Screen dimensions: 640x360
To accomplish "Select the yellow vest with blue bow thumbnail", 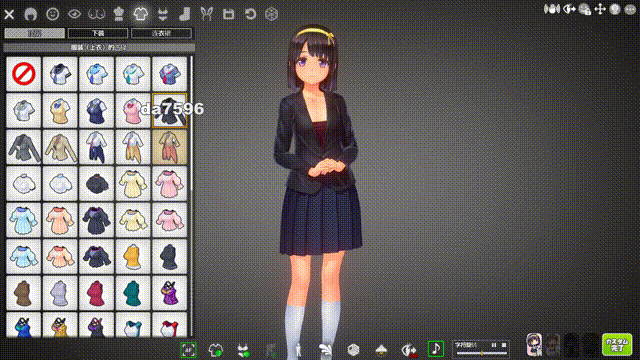I will coord(60,111).
